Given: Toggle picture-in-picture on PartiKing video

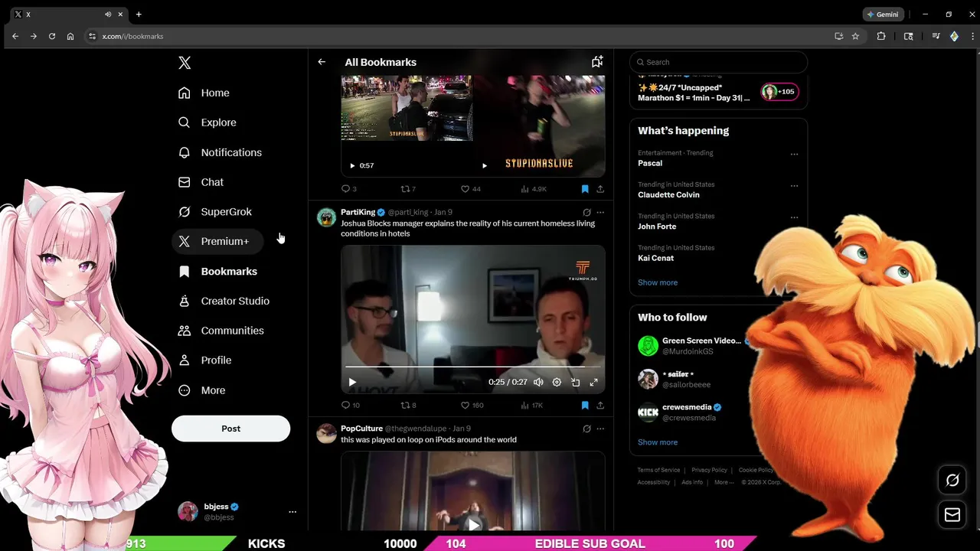Looking at the screenshot, I should pos(575,382).
